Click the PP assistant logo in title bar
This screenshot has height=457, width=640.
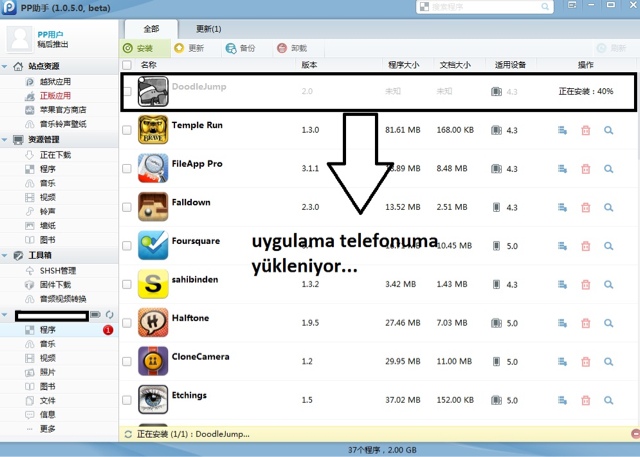tap(9, 7)
